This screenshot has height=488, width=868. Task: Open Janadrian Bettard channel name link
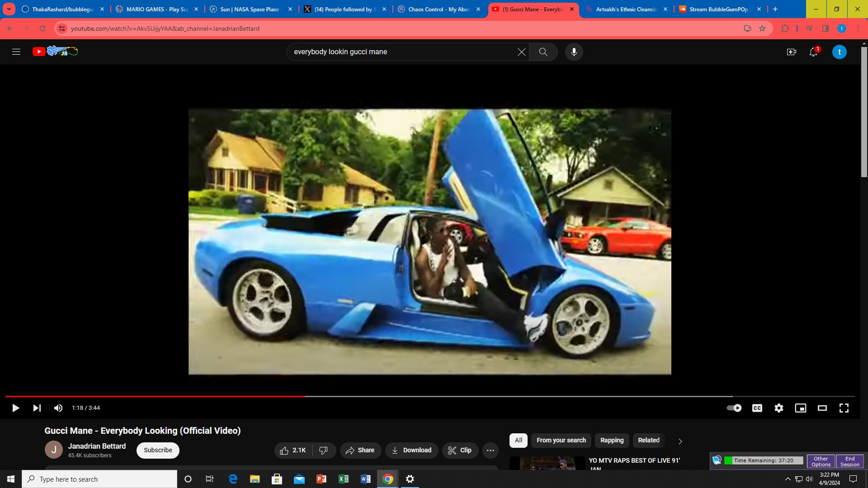97,446
